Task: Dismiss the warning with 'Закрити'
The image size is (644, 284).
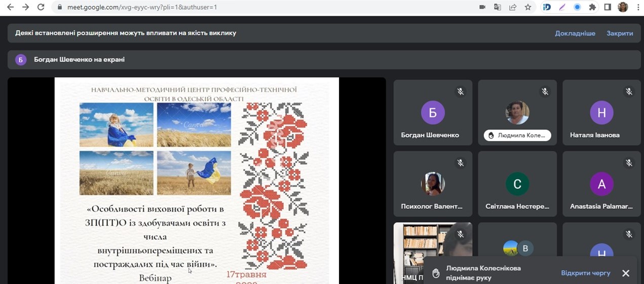Action: click(x=620, y=33)
